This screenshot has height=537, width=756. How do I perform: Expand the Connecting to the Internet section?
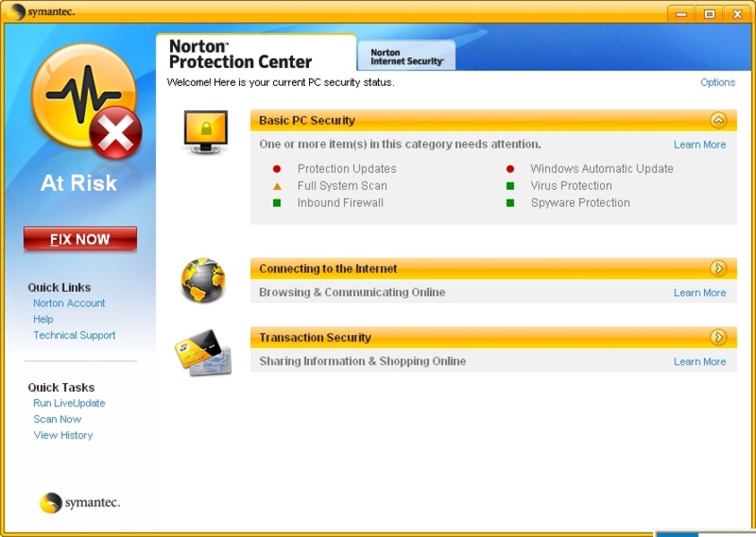(718, 268)
